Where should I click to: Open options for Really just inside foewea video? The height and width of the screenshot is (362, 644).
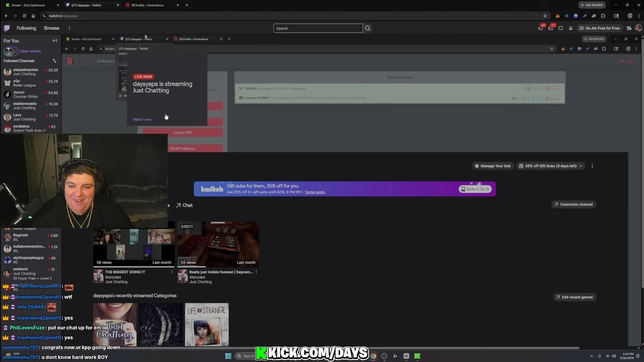(x=256, y=272)
